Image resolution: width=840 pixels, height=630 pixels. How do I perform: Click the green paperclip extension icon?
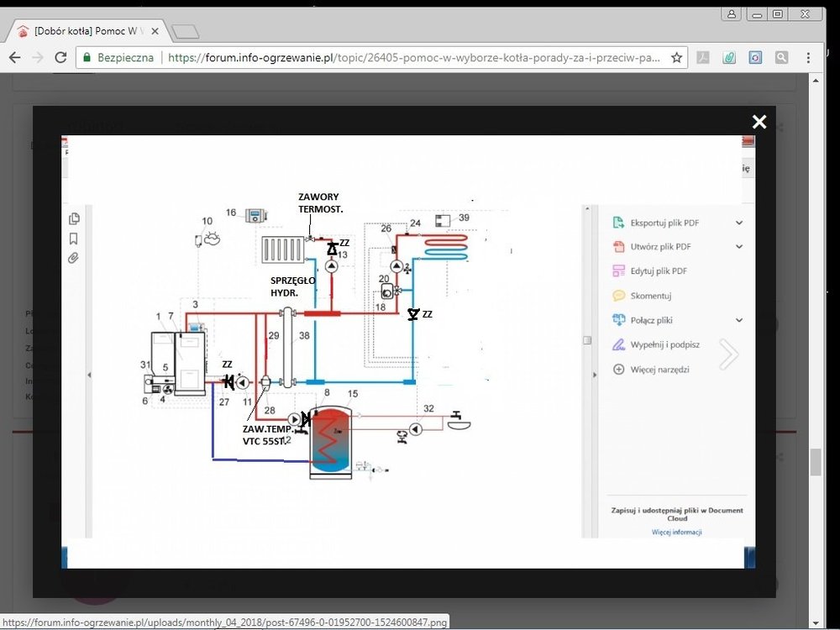pyautogui.click(x=729, y=58)
